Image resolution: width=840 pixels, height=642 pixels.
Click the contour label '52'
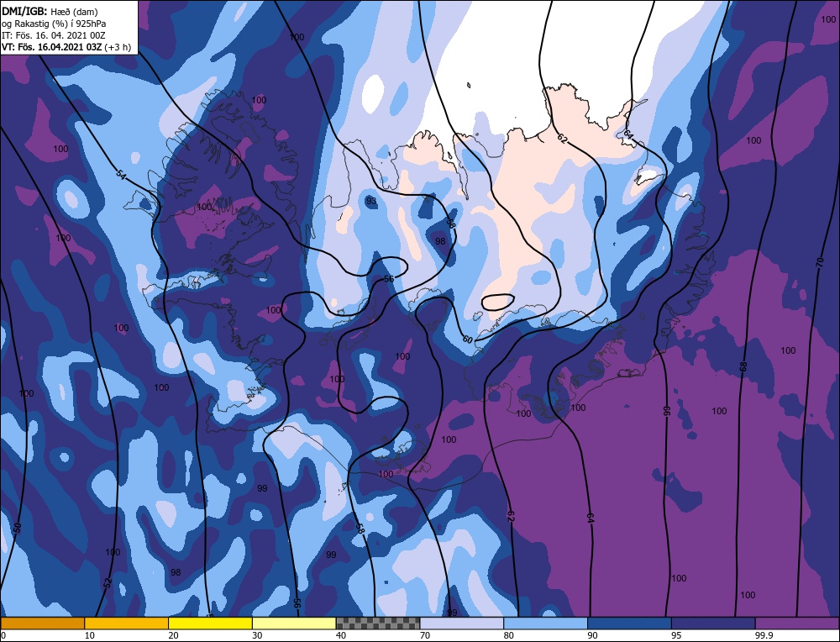[x=108, y=583]
